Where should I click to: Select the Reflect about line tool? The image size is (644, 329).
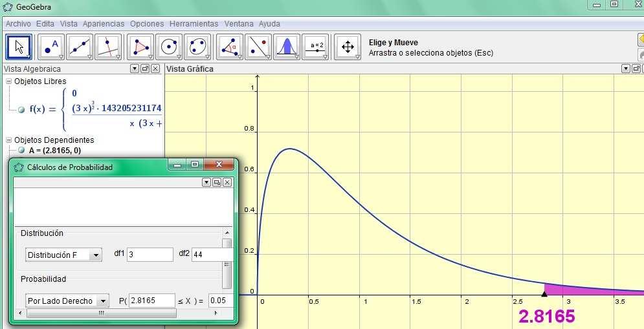click(258, 47)
